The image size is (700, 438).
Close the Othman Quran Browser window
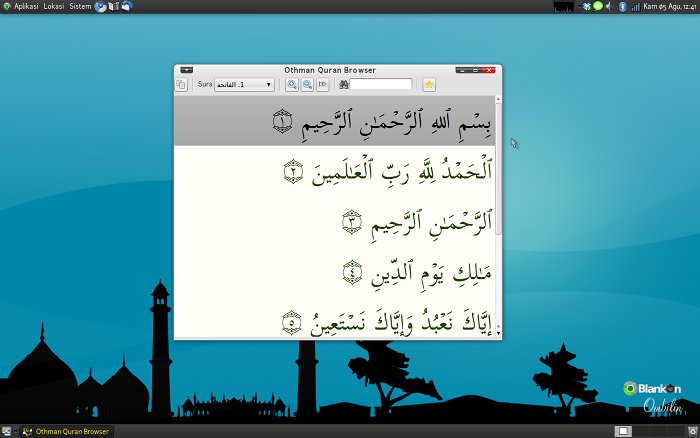tap(489, 70)
